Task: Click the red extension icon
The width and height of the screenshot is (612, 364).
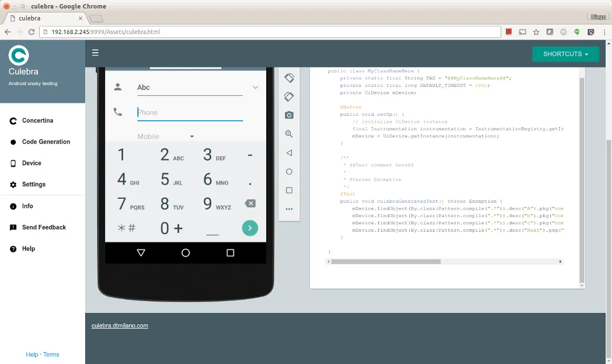Action: click(x=509, y=32)
